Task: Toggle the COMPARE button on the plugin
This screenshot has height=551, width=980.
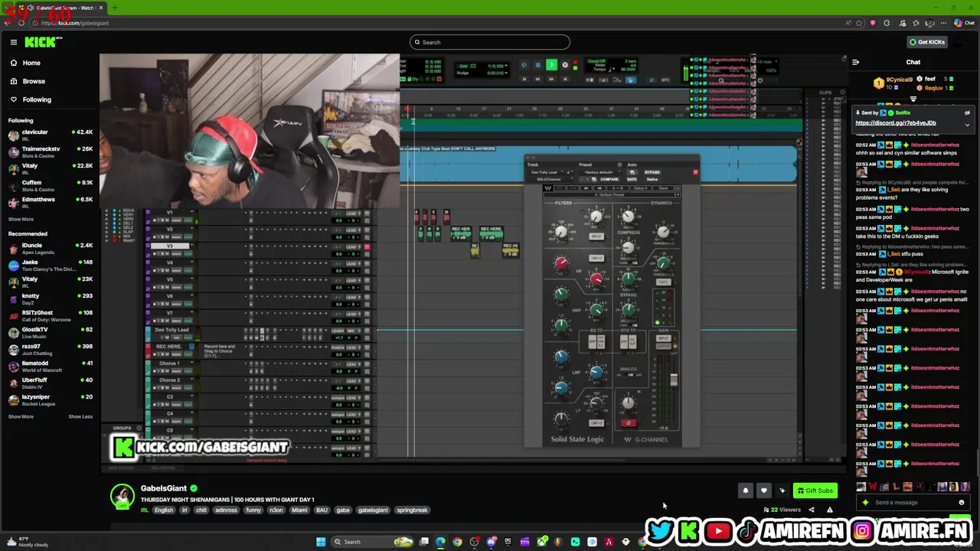Action: pyautogui.click(x=609, y=179)
